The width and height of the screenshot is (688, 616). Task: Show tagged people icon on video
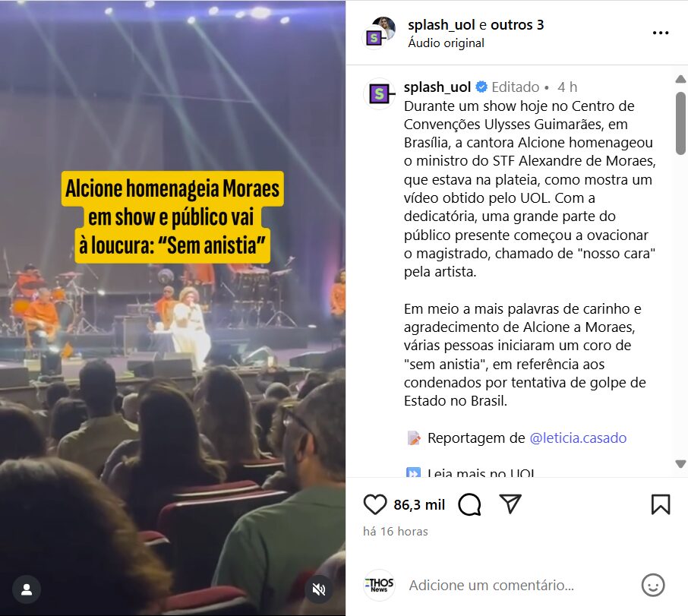tap(27, 589)
